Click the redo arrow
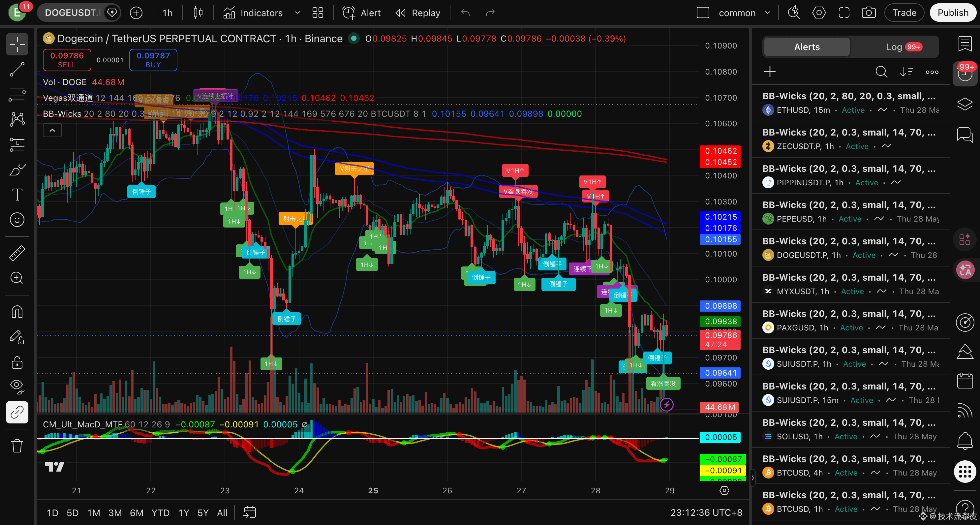The height and width of the screenshot is (525, 980). pyautogui.click(x=490, y=13)
